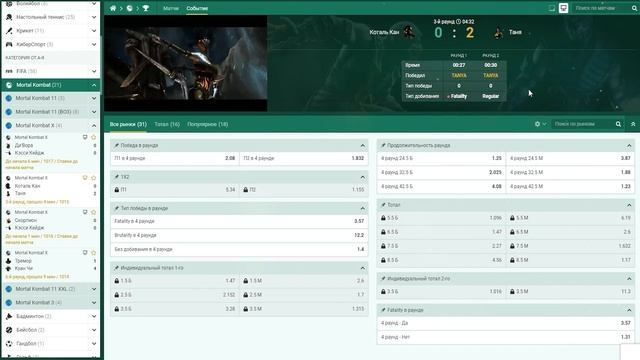Collapse all markets with double-chevron icon
The image size is (640, 360).
[x=633, y=124]
